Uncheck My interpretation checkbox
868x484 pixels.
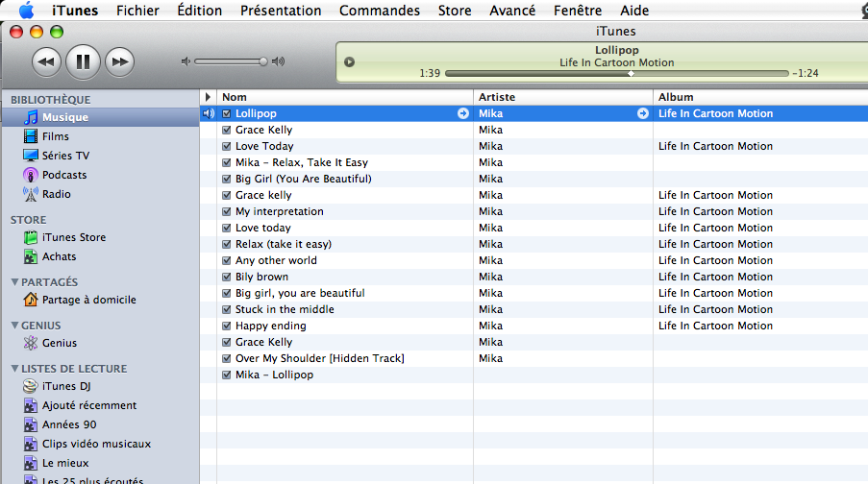[x=227, y=211]
